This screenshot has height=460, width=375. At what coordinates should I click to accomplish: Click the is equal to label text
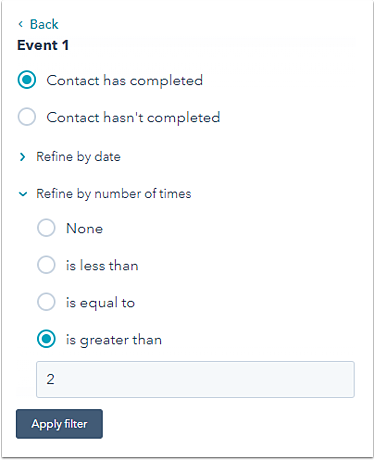click(x=100, y=303)
